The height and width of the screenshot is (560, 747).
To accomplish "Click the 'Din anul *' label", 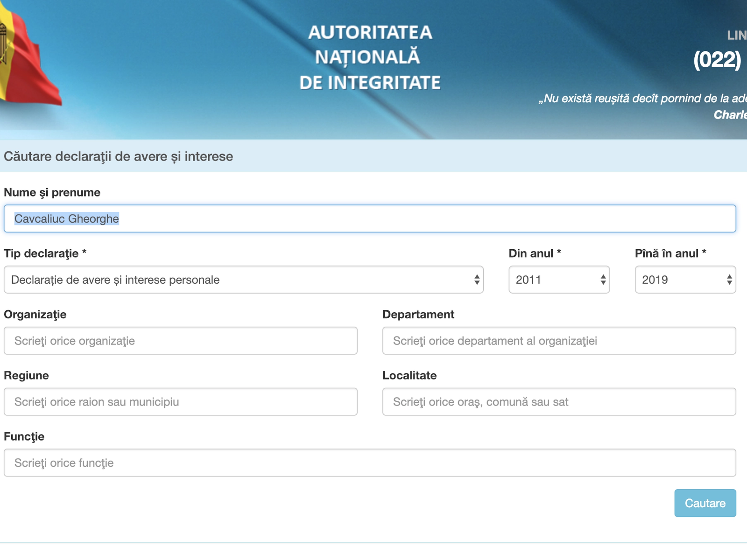I will click(535, 253).
